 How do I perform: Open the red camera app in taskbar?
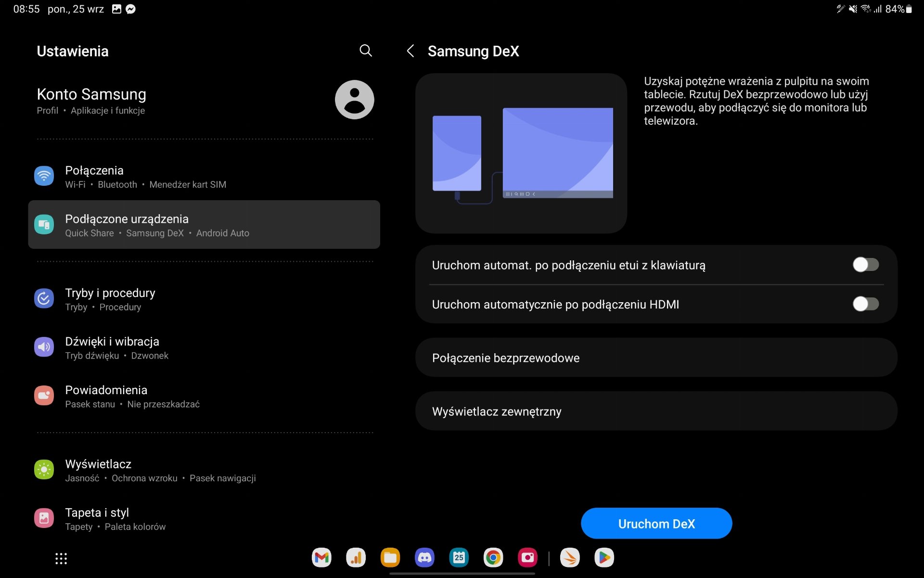coord(528,558)
